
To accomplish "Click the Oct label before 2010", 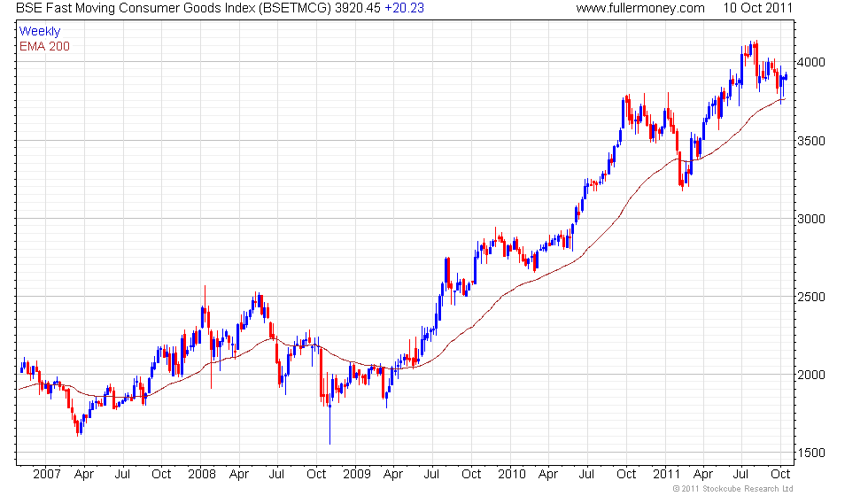I will 471,475.
